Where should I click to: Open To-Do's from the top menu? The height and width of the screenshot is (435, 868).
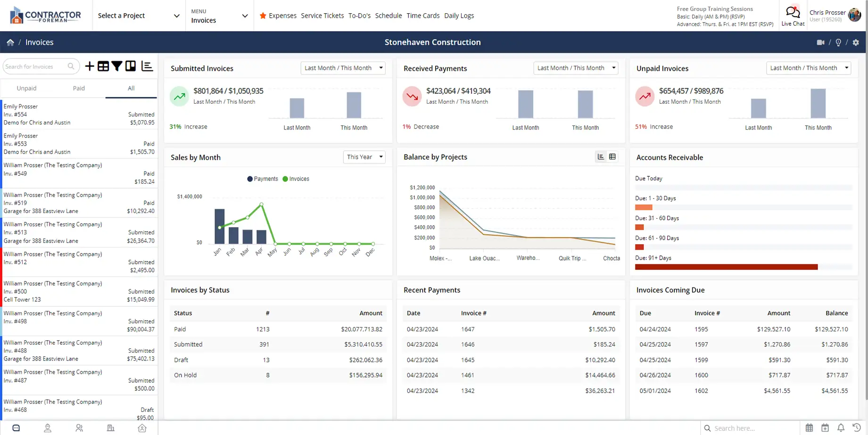tap(359, 16)
